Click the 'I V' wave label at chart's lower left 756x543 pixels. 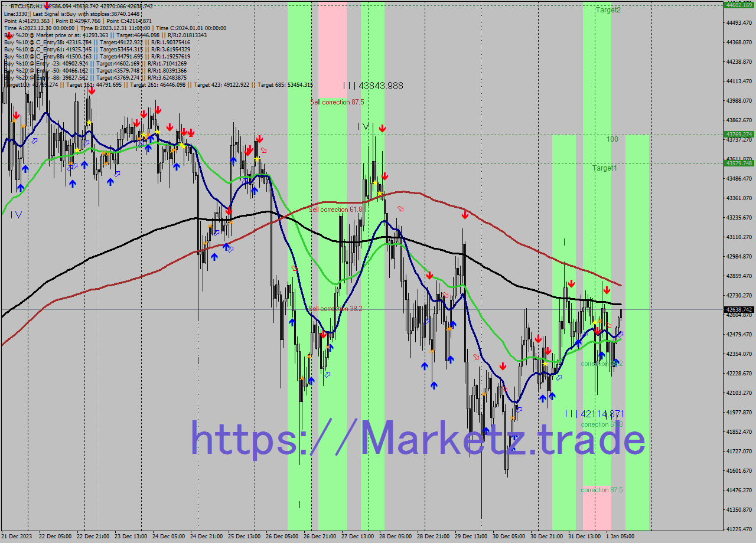tap(16, 215)
